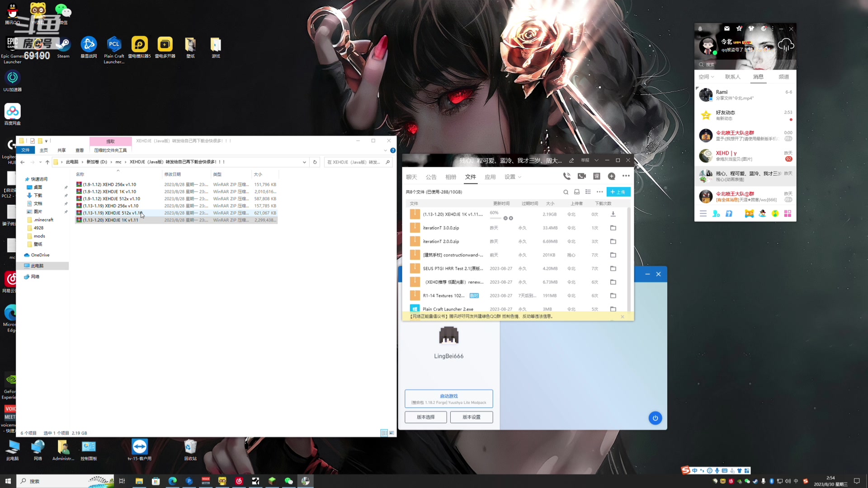Open the Steam desktop shortcut
The width and height of the screenshot is (868, 488).
63,48
